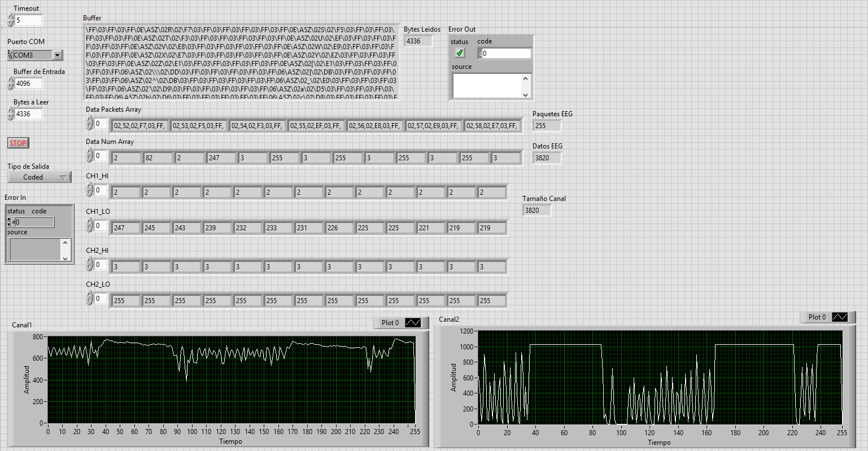Click inside the code field of Error Out
The height and width of the screenshot is (451, 868).
(x=503, y=52)
